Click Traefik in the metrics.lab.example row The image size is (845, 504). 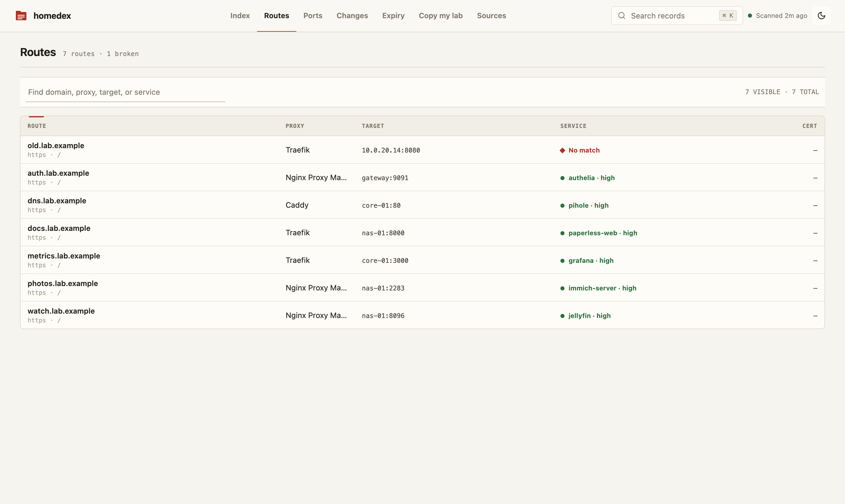click(298, 260)
